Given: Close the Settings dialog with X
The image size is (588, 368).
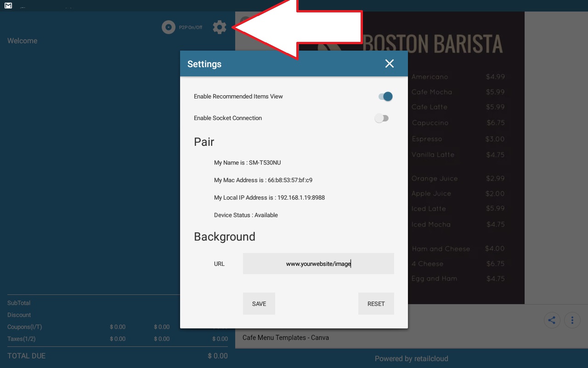Looking at the screenshot, I should 390,63.
